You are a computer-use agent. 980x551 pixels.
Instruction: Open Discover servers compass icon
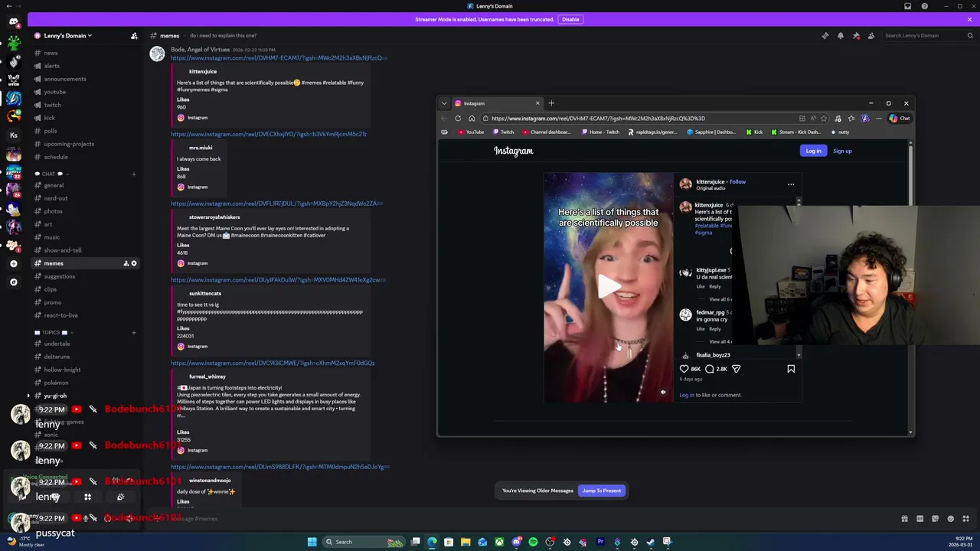[14, 282]
